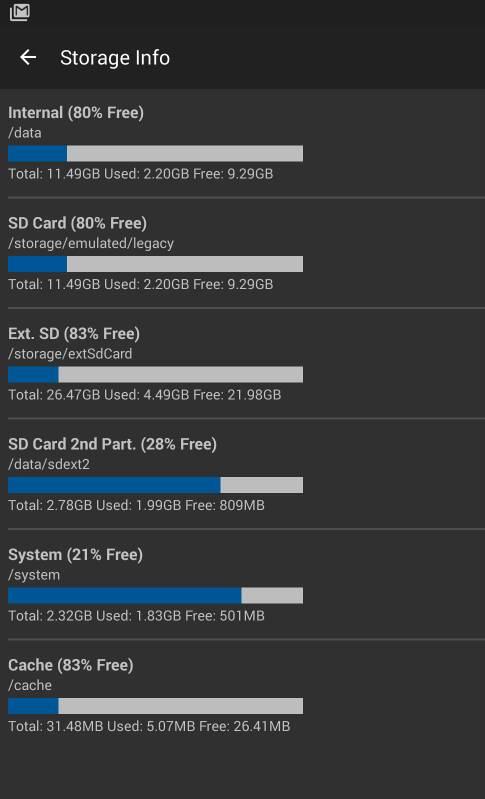Click the Total: 31.48MB cache stats line
Screen dimensions: 485x799
[x=149, y=726]
